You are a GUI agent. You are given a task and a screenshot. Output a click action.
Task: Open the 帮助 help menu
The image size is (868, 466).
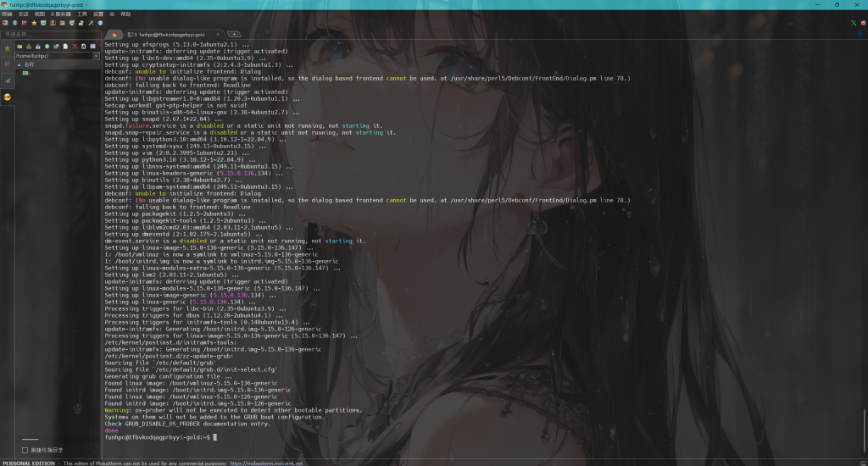coord(125,14)
